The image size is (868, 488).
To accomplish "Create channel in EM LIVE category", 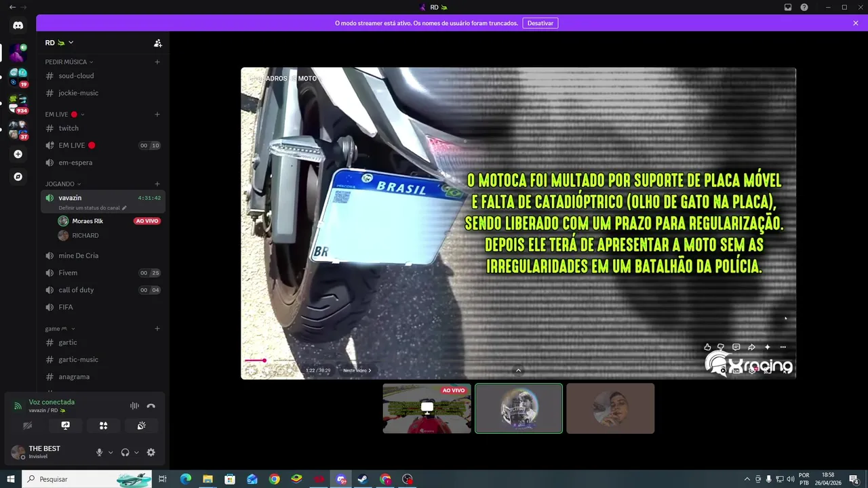I will [157, 115].
